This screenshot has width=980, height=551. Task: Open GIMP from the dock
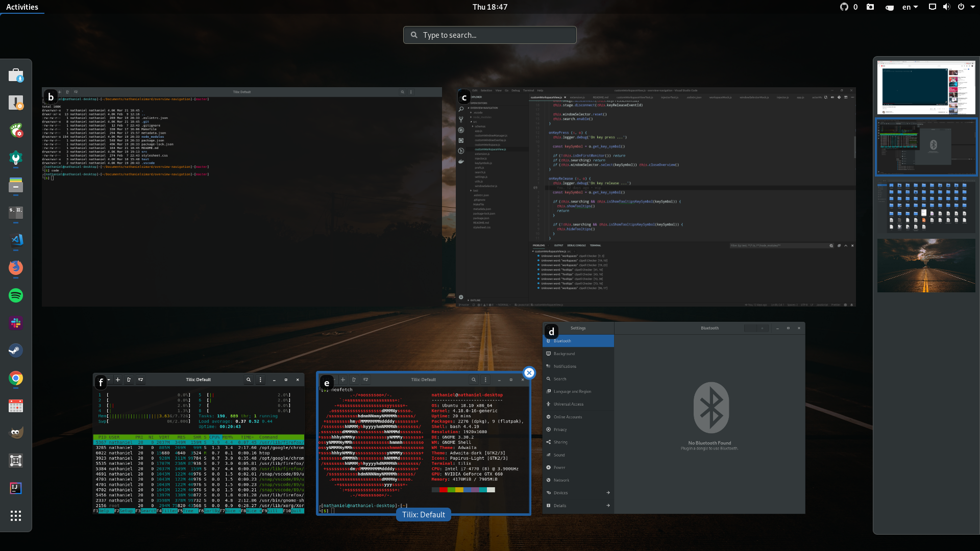click(x=16, y=433)
